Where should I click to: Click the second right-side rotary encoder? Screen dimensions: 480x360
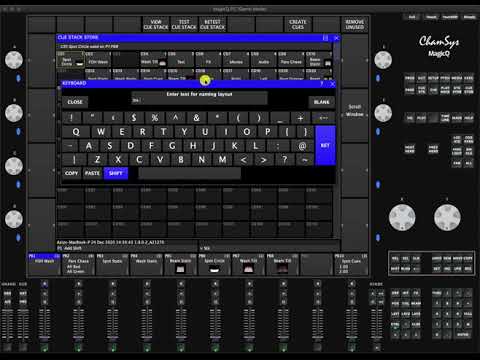point(383,113)
